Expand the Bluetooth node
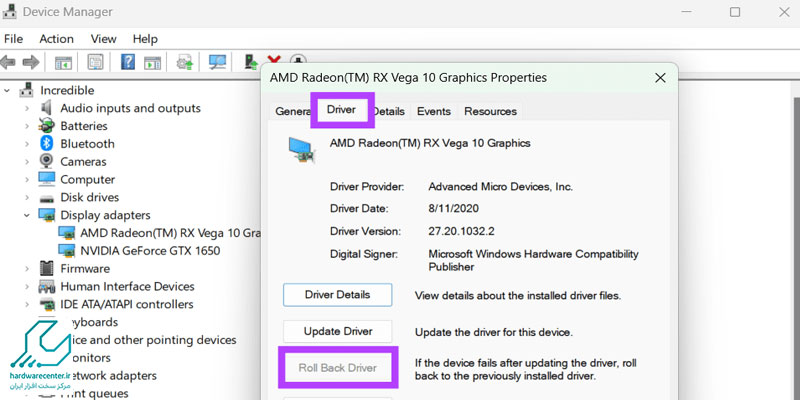Screen dimensions: 800x400 [27, 144]
